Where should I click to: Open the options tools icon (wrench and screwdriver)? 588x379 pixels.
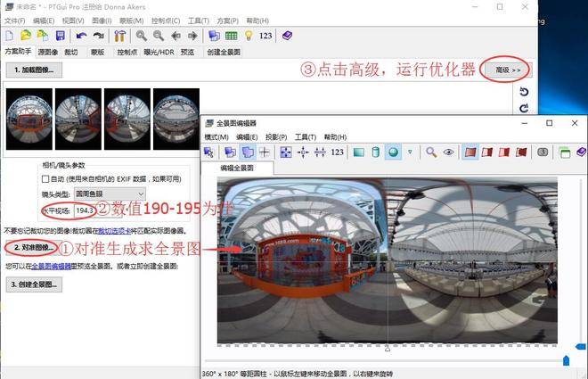pyautogui.click(x=119, y=36)
